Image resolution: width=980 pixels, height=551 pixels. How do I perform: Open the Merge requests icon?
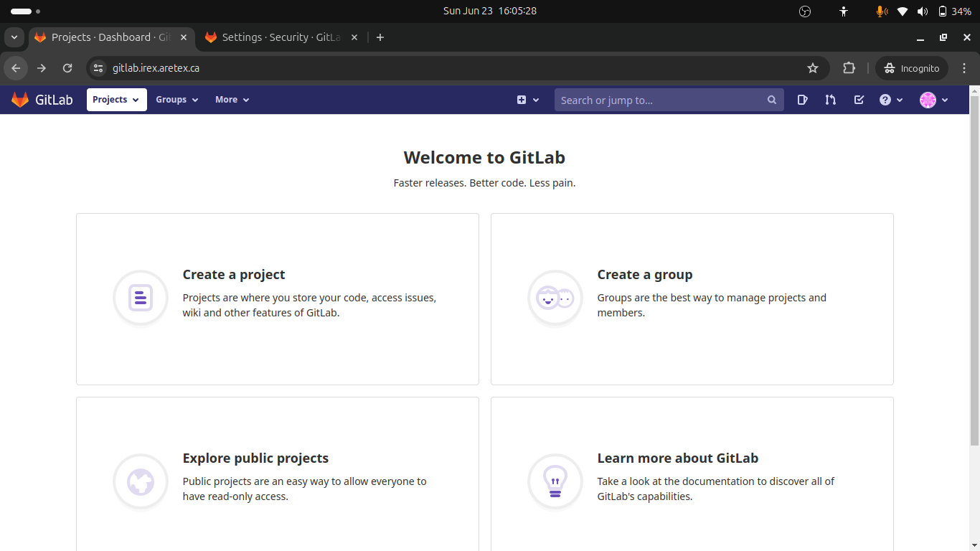pyautogui.click(x=830, y=100)
